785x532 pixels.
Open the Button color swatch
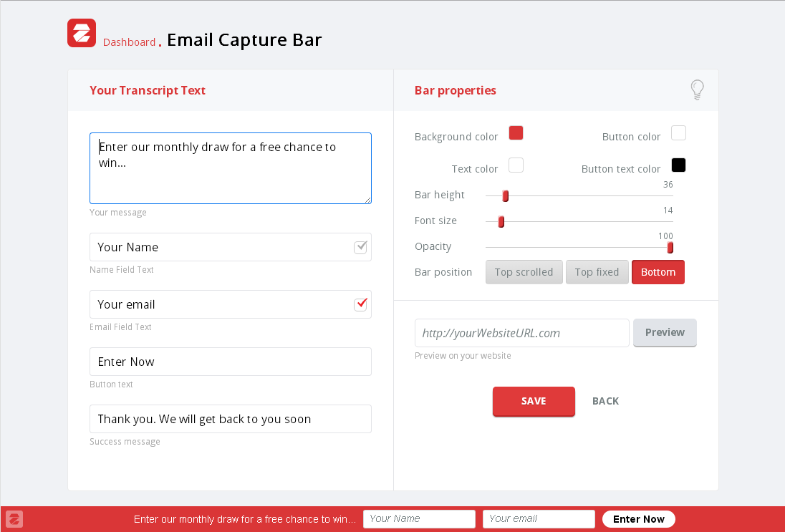(x=678, y=133)
